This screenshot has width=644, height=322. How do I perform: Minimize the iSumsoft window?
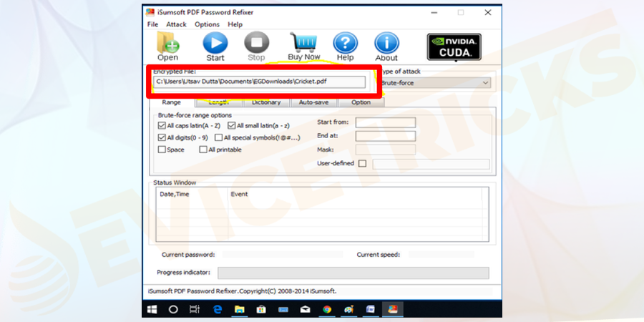pos(434,13)
